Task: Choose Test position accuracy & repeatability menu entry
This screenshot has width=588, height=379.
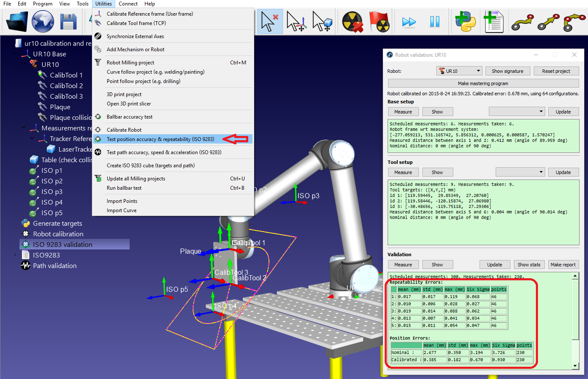Action: pyautogui.click(x=160, y=139)
